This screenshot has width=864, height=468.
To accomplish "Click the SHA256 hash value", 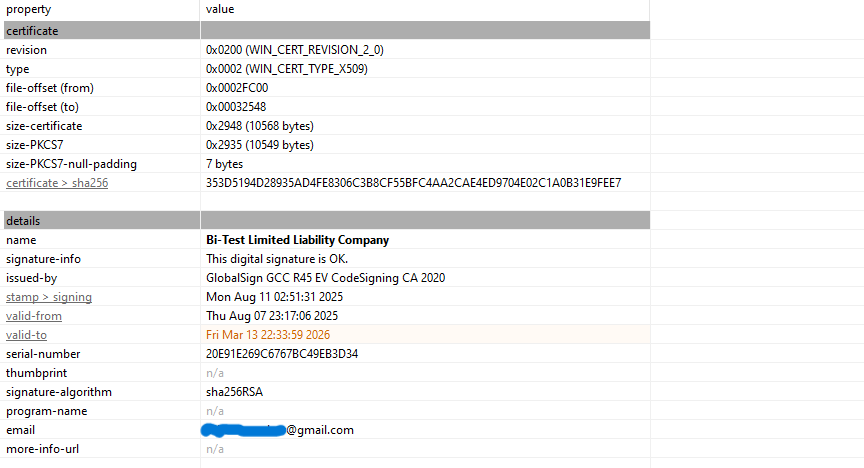I will click(413, 183).
